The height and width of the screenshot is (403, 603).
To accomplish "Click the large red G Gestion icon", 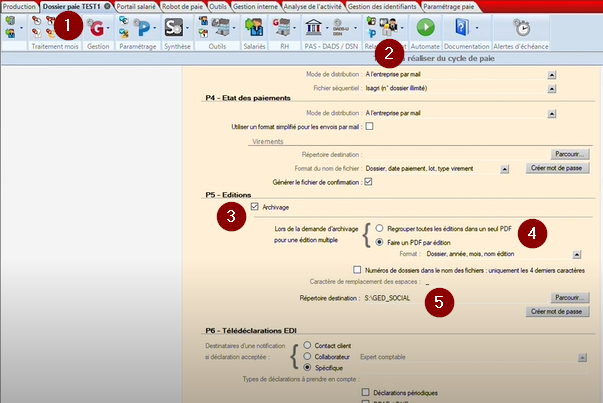I will click(x=97, y=28).
